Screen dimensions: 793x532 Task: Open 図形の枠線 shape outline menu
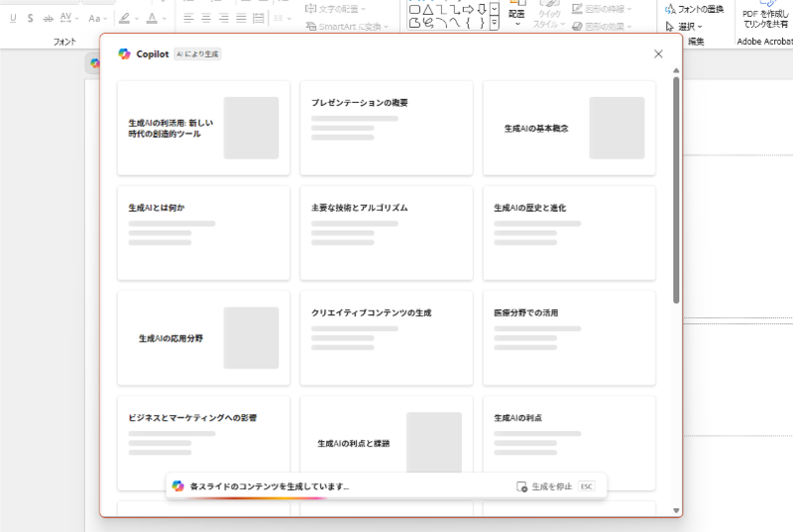pyautogui.click(x=602, y=9)
